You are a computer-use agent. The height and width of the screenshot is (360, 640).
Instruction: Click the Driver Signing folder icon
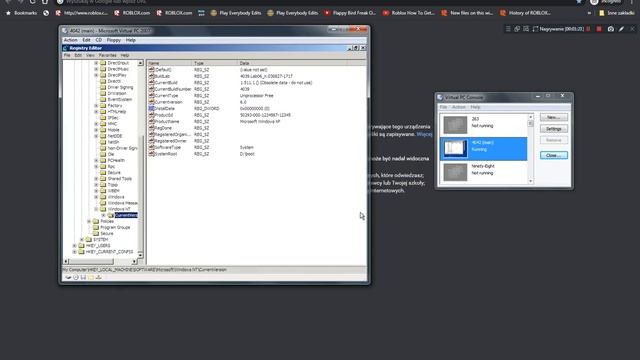coord(103,87)
